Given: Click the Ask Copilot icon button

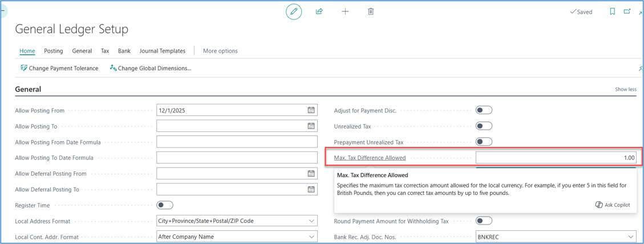Looking at the screenshot, I should pyautogui.click(x=613, y=205).
